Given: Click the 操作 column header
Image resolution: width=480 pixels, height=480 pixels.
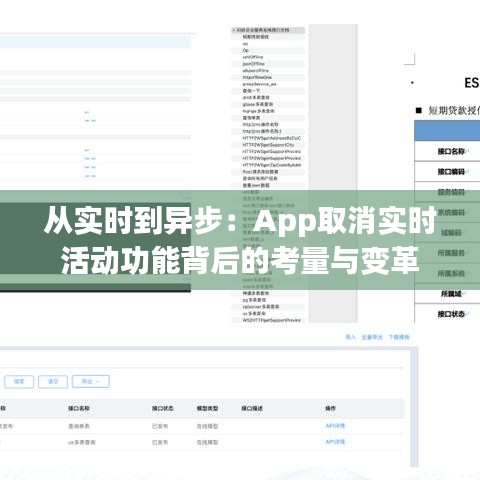Looking at the screenshot, I should 331,408.
